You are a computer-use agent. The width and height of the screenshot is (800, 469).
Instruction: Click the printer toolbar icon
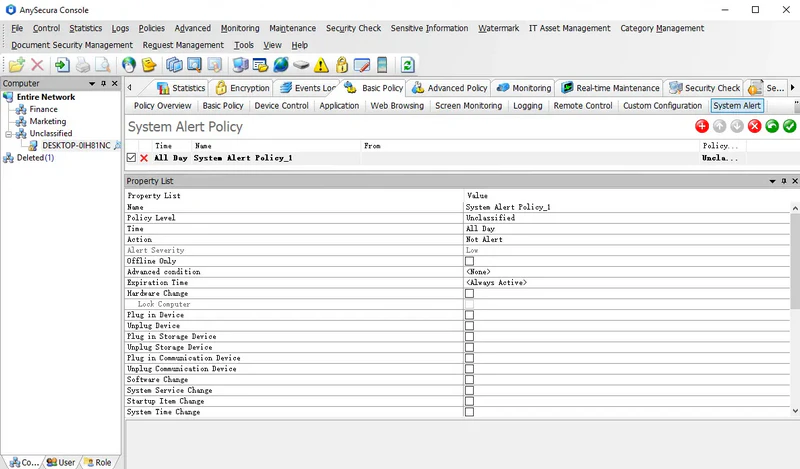pyautogui.click(x=83, y=65)
